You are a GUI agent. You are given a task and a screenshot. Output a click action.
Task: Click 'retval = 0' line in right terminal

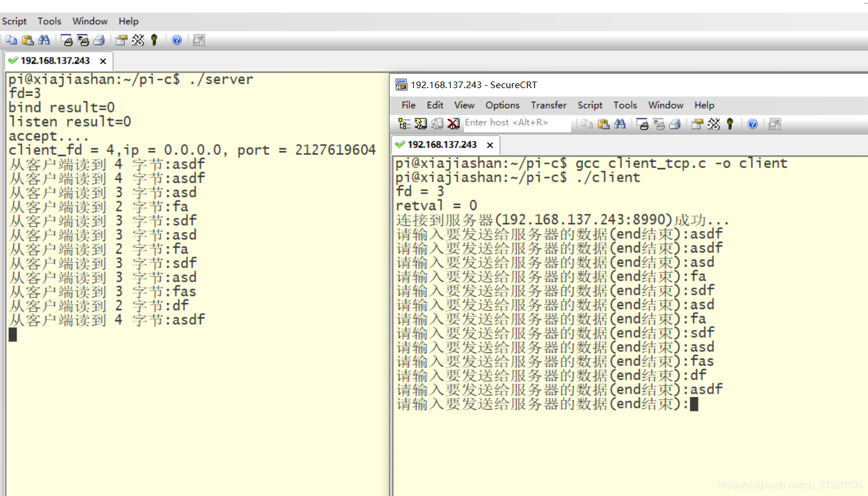436,205
